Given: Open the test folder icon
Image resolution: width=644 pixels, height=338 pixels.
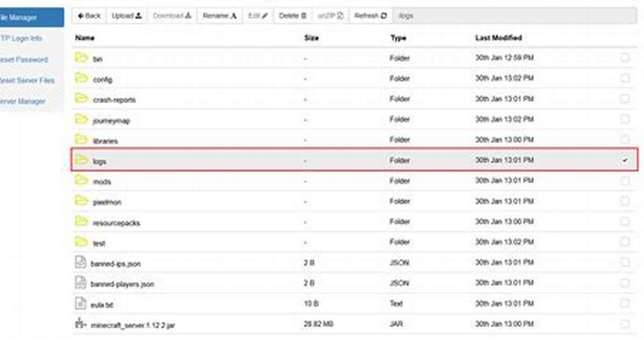Looking at the screenshot, I should [x=81, y=242].
